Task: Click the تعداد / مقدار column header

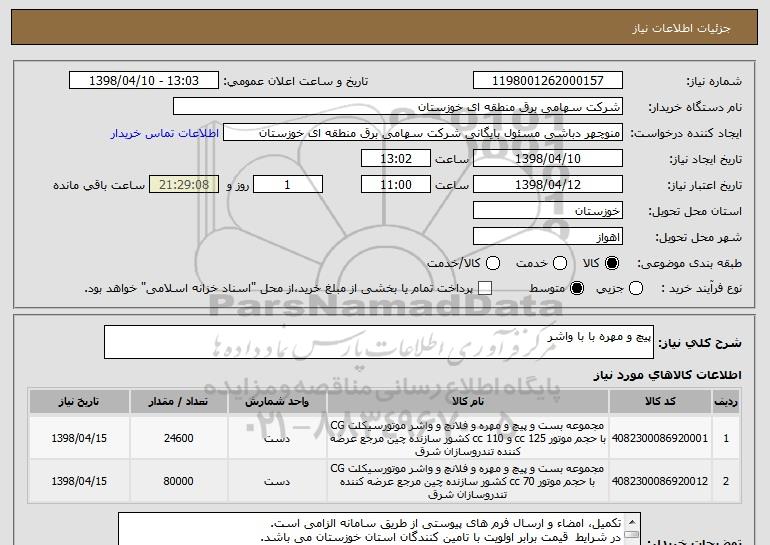Action: 178,402
